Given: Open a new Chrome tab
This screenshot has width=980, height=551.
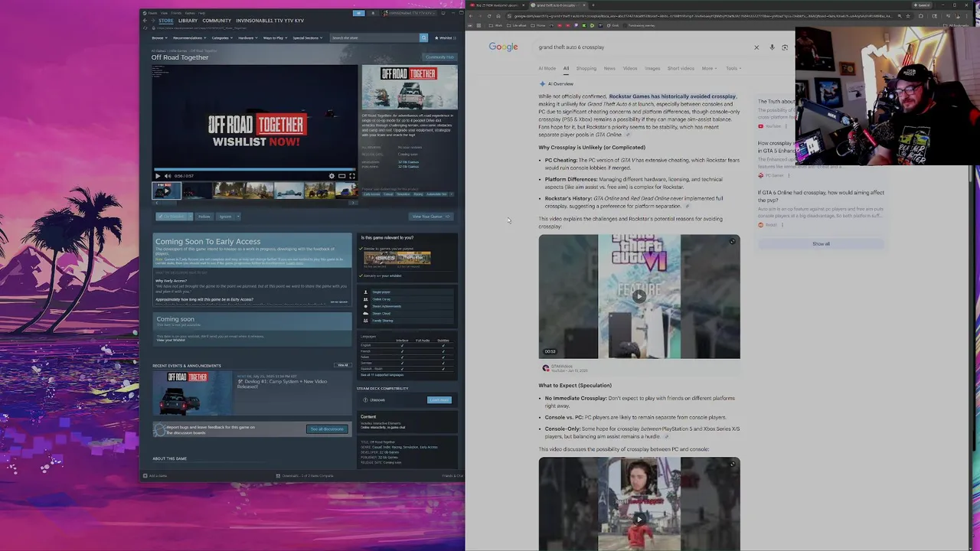Looking at the screenshot, I should pyautogui.click(x=593, y=5).
